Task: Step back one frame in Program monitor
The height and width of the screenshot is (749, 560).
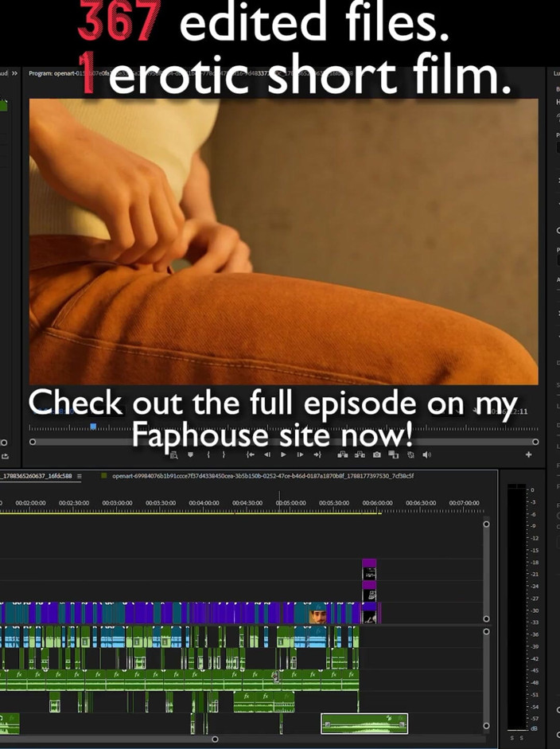Action: pos(266,454)
